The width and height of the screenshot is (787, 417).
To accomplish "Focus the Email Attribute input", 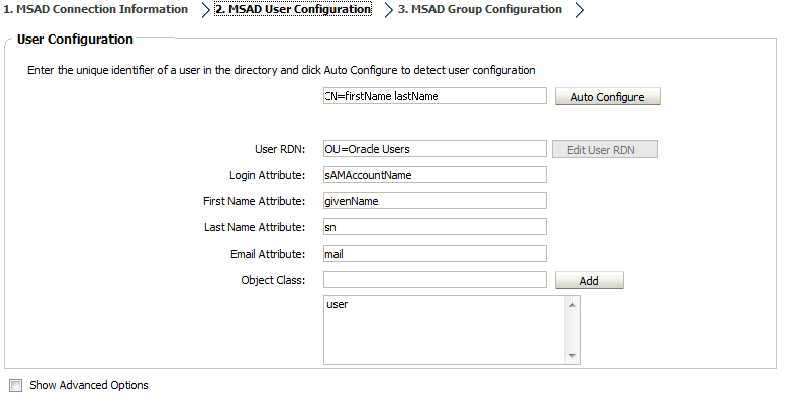I will click(x=434, y=254).
